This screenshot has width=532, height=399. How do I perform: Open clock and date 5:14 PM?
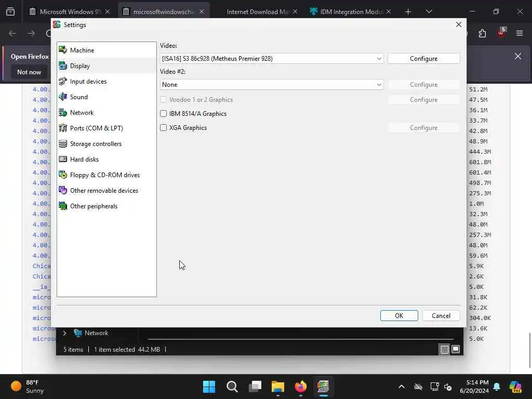474,387
